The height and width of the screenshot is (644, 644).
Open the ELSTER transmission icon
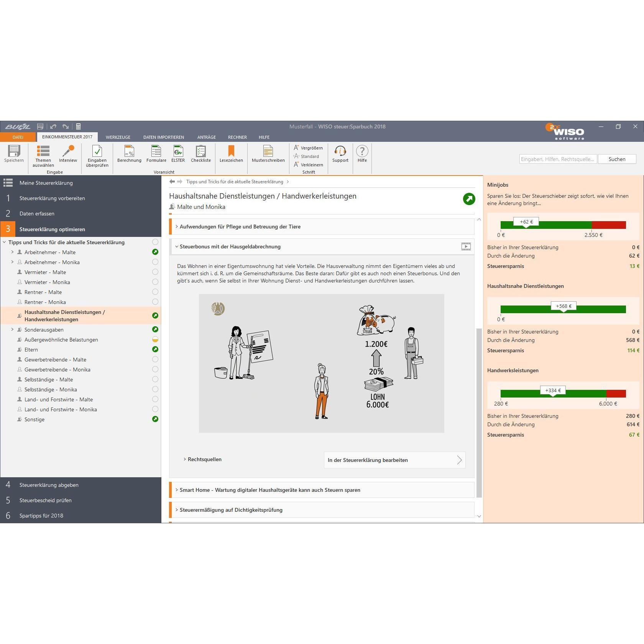click(x=178, y=151)
